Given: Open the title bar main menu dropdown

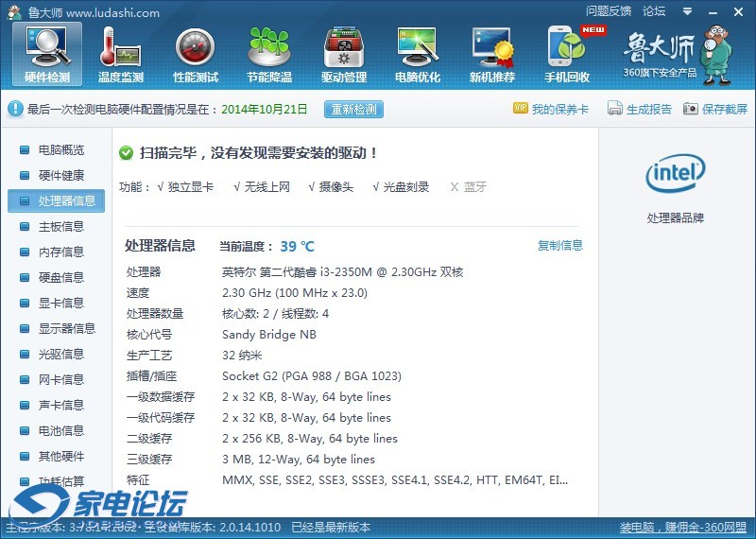Looking at the screenshot, I should click(x=687, y=12).
